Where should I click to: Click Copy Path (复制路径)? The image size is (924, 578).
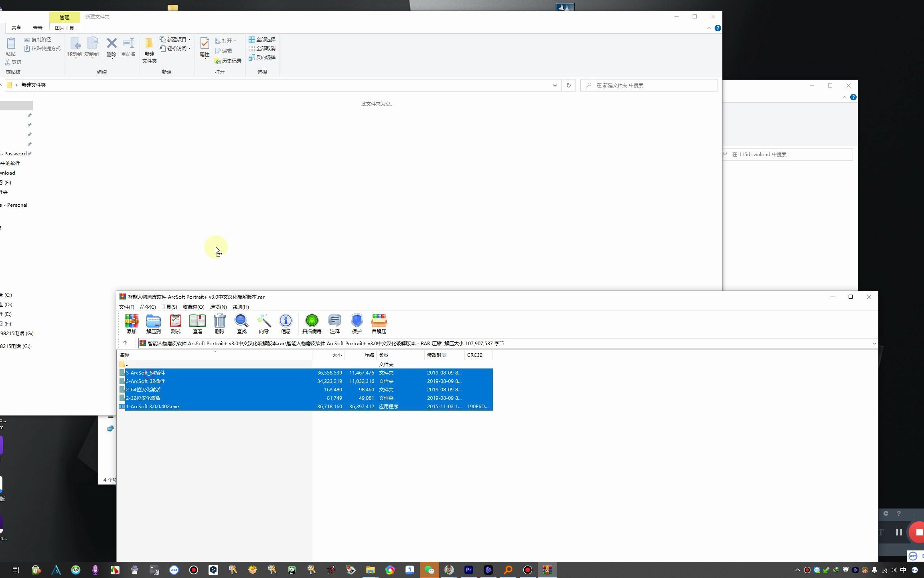coord(37,39)
